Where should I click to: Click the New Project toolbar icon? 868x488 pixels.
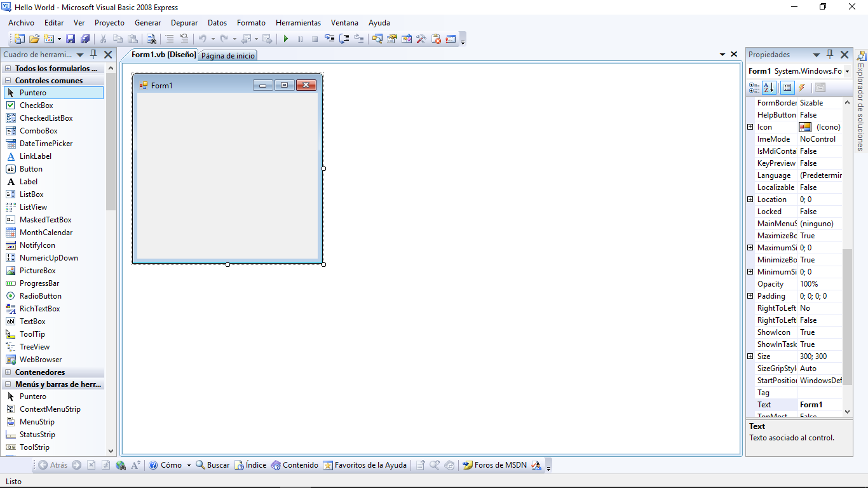(x=19, y=39)
